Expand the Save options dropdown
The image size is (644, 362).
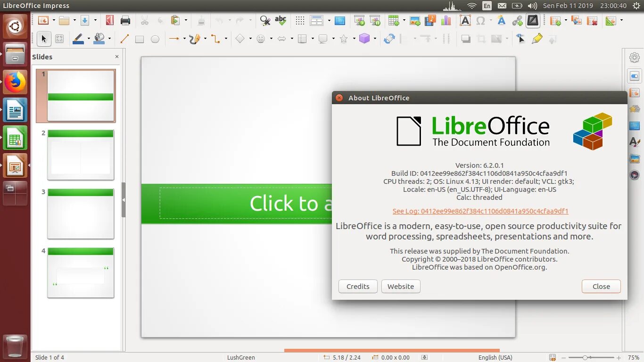95,20
